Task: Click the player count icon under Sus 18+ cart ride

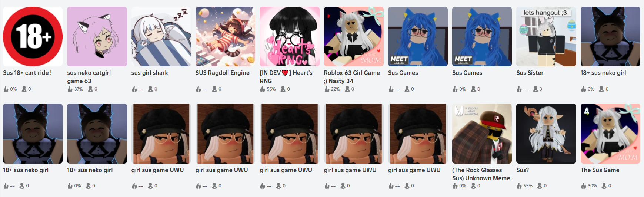Action: click(x=24, y=89)
